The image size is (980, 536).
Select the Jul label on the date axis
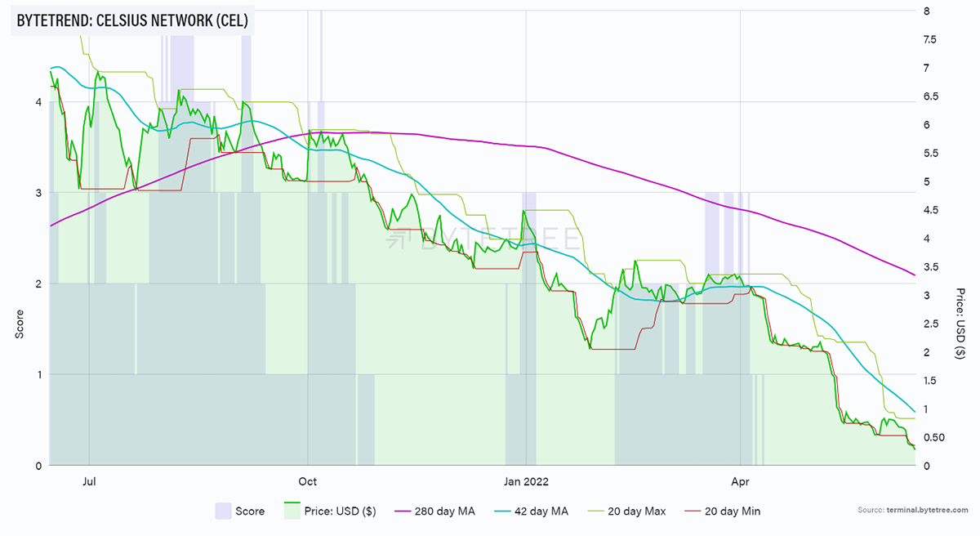(89, 480)
